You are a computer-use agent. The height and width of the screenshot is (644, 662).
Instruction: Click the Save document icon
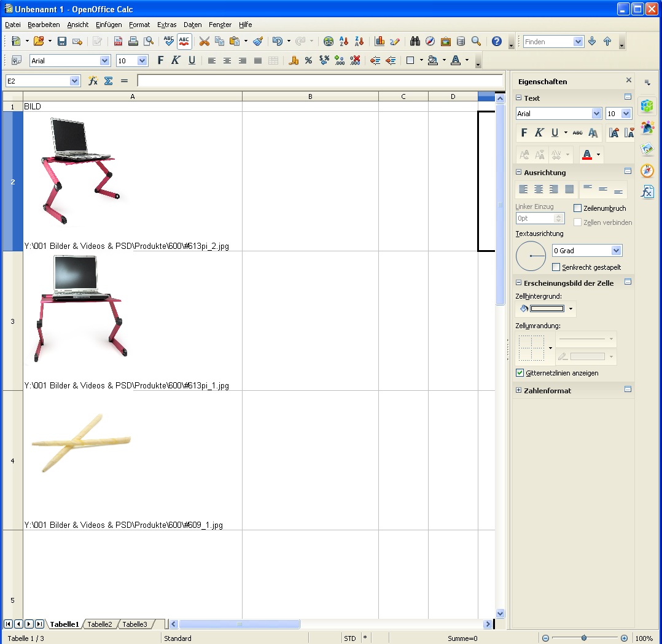point(62,41)
